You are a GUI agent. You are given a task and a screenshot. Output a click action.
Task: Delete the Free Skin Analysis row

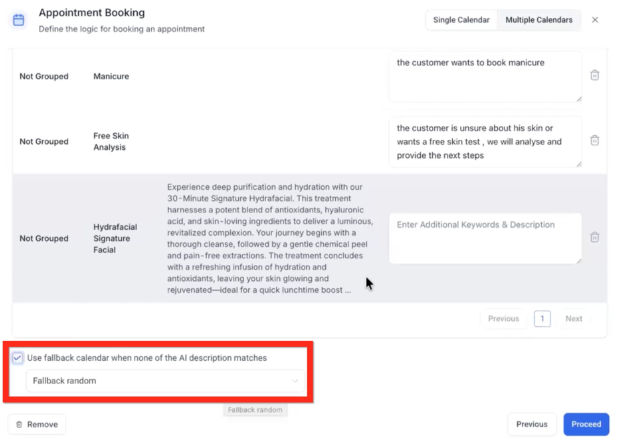(594, 140)
